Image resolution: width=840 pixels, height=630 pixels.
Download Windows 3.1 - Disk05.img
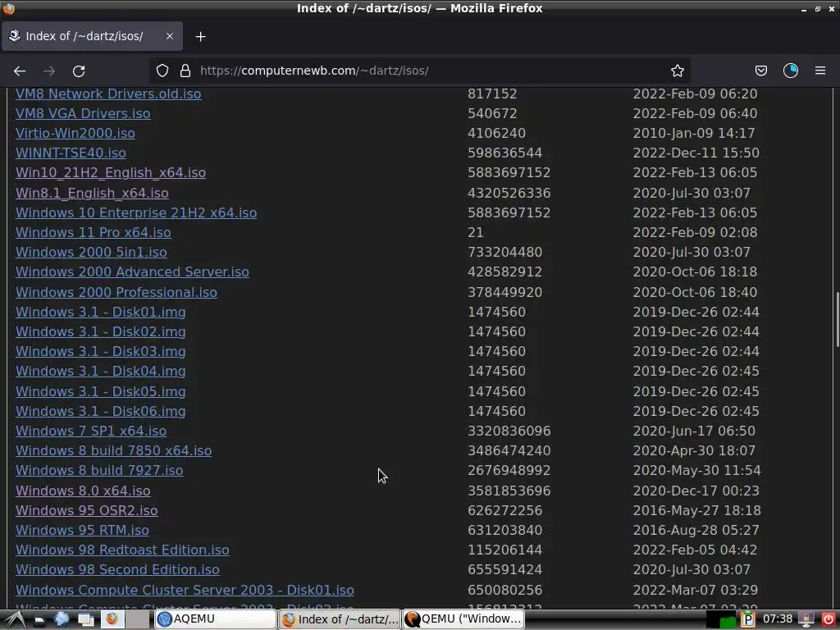(x=101, y=391)
